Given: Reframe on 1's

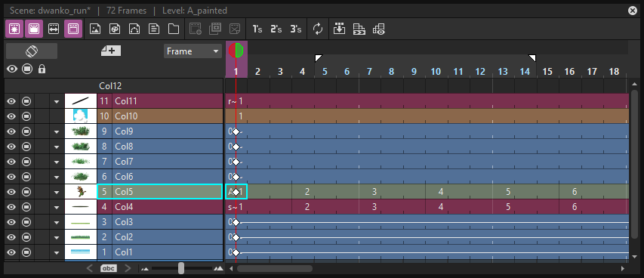Looking at the screenshot, I should pos(257,29).
